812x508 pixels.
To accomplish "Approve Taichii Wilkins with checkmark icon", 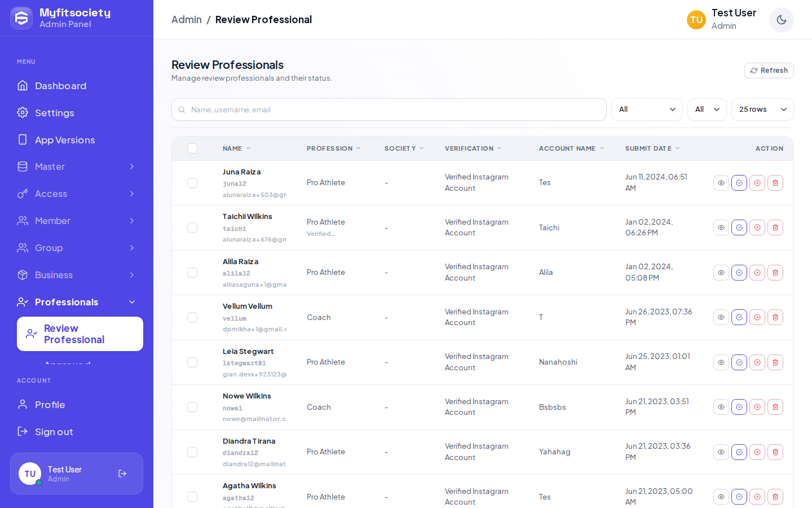I will tap(739, 227).
